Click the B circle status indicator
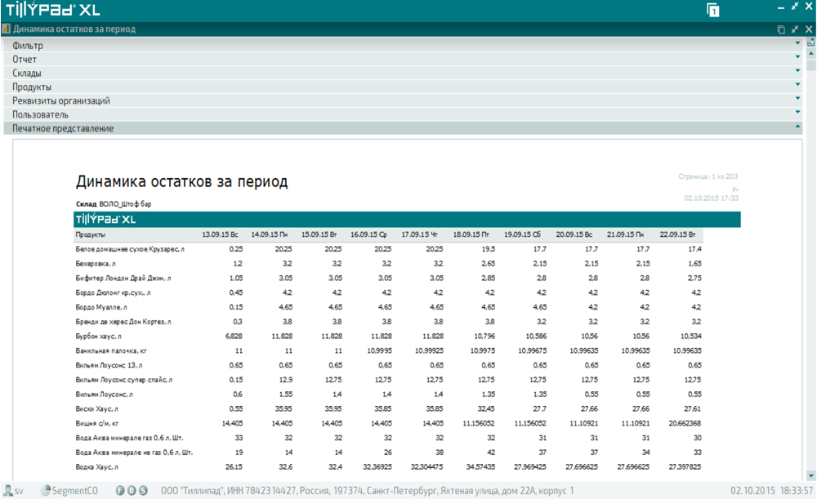The image size is (817, 504). coord(132,491)
